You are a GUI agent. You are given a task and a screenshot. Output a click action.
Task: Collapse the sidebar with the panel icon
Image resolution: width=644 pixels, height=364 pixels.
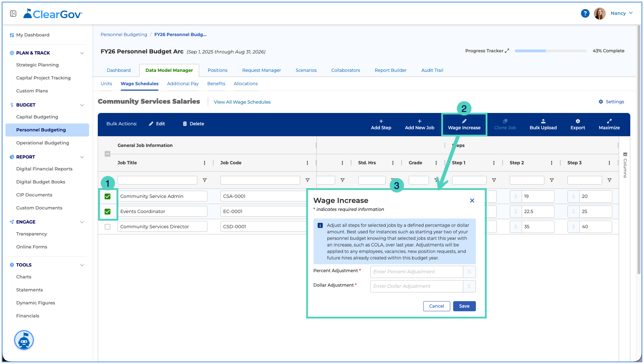pyautogui.click(x=13, y=14)
